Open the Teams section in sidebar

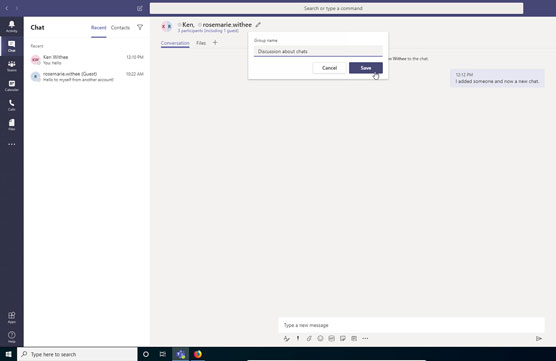coord(11,66)
